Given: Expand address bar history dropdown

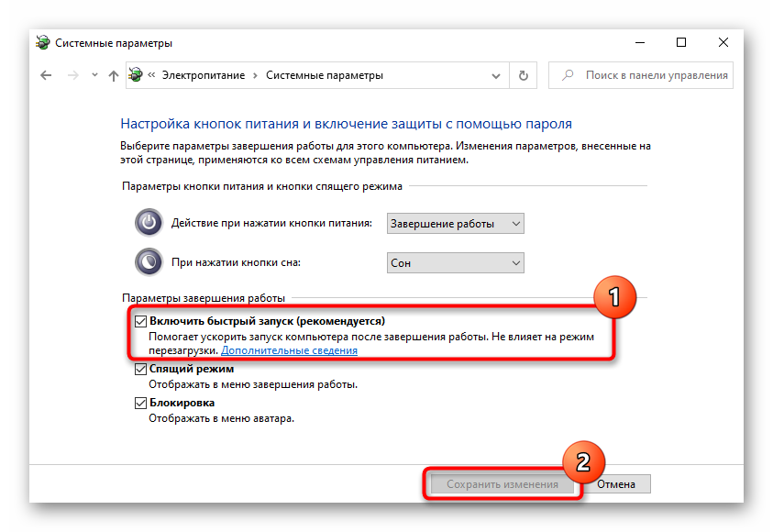Looking at the screenshot, I should pos(496,76).
